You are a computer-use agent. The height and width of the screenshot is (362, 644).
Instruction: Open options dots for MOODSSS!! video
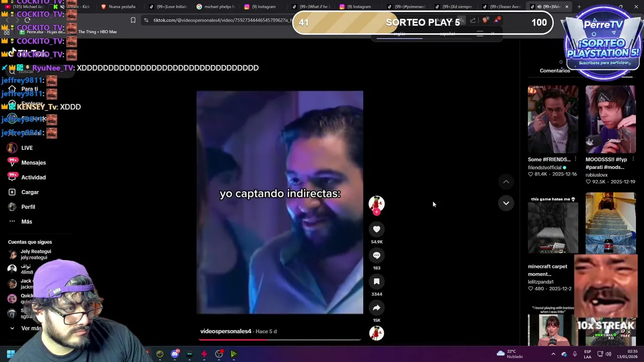click(633, 159)
